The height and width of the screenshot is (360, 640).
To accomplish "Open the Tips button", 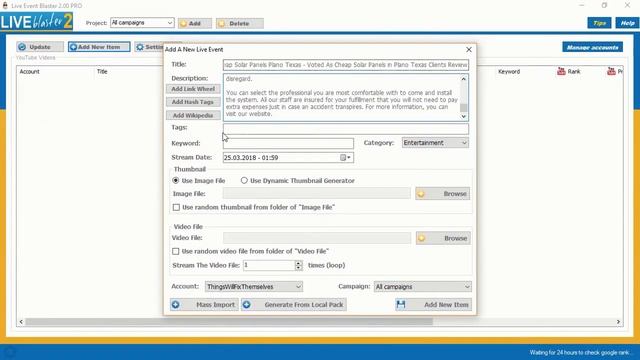I will coord(599,23).
